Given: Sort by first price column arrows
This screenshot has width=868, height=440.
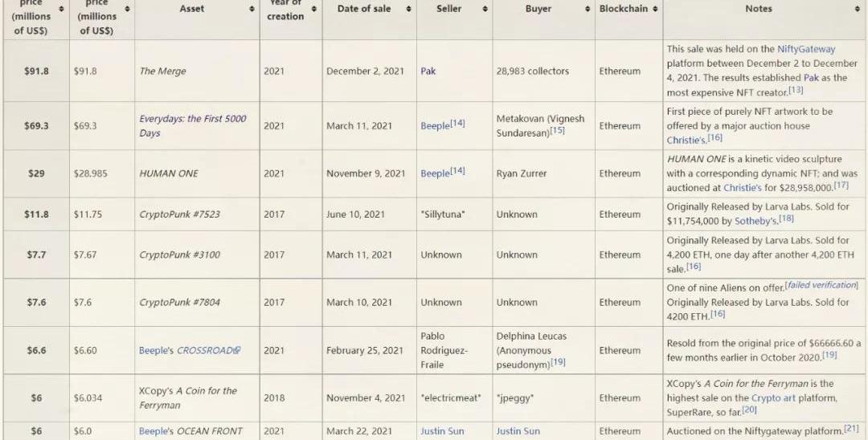Looking at the screenshot, I should [61, 10].
